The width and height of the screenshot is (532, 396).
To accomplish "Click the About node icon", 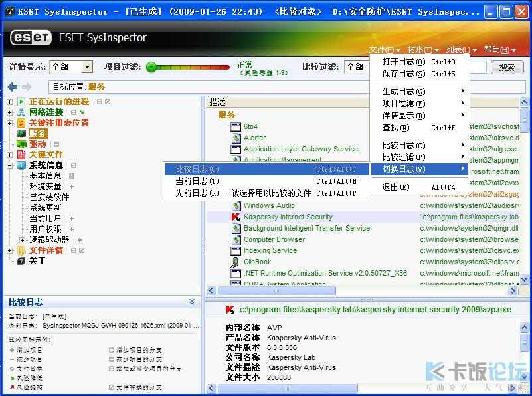I will click(x=21, y=261).
